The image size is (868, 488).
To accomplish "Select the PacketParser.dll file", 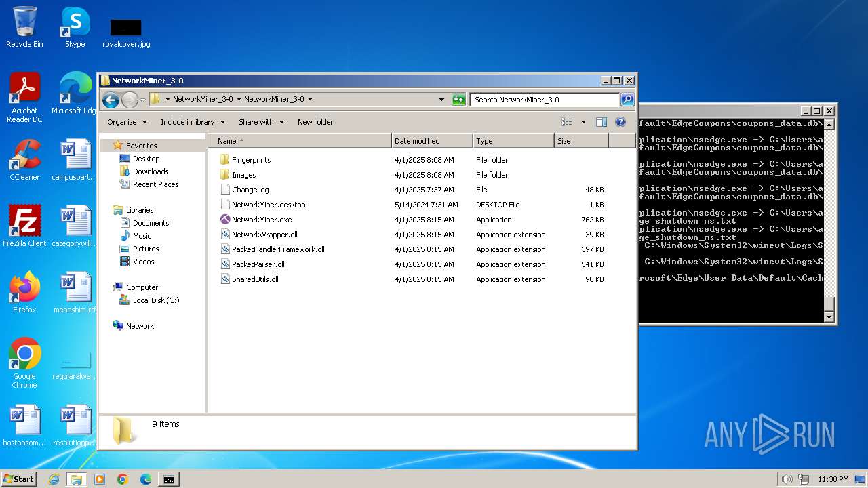I will (x=258, y=264).
